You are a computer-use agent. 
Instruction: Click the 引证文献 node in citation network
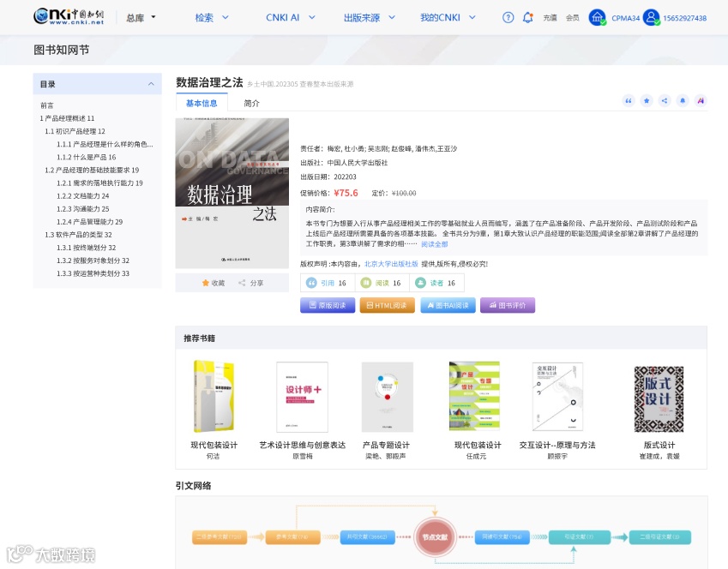pos(580,537)
